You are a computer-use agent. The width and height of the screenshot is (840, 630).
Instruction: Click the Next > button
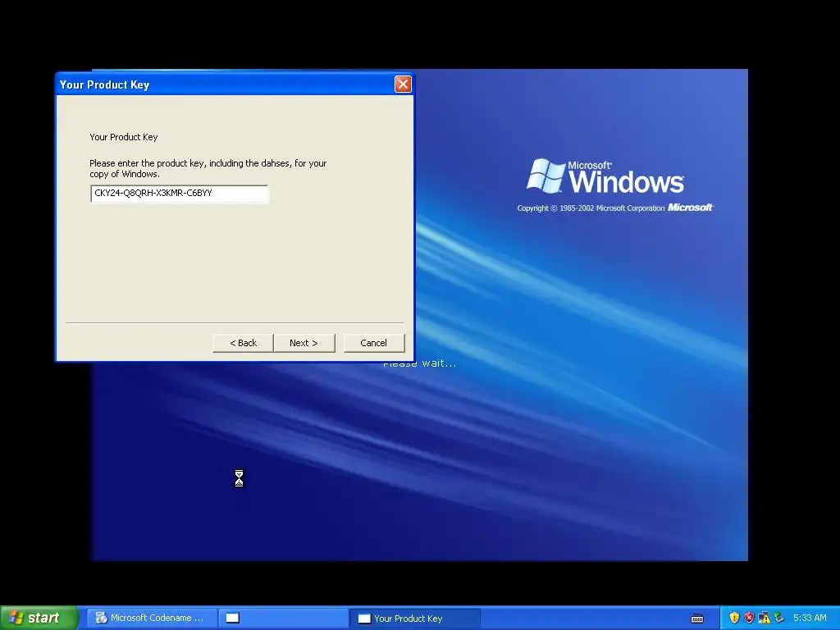304,343
